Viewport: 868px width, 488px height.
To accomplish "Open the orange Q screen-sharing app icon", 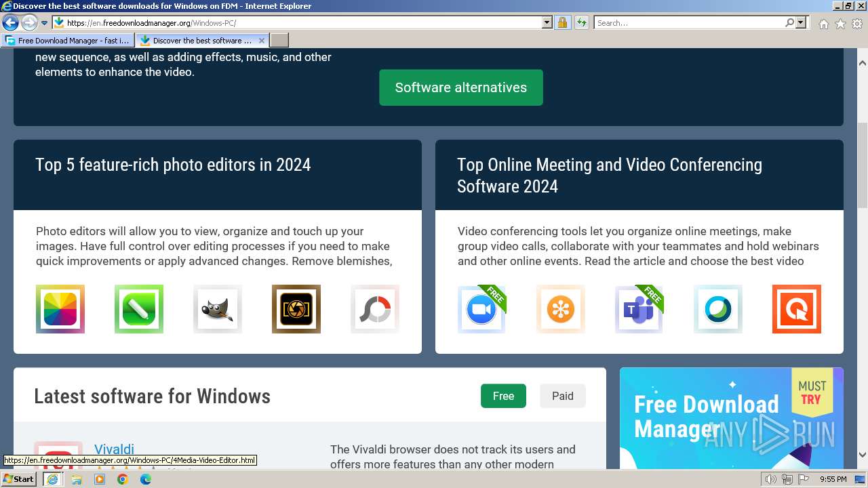I will coord(797,309).
